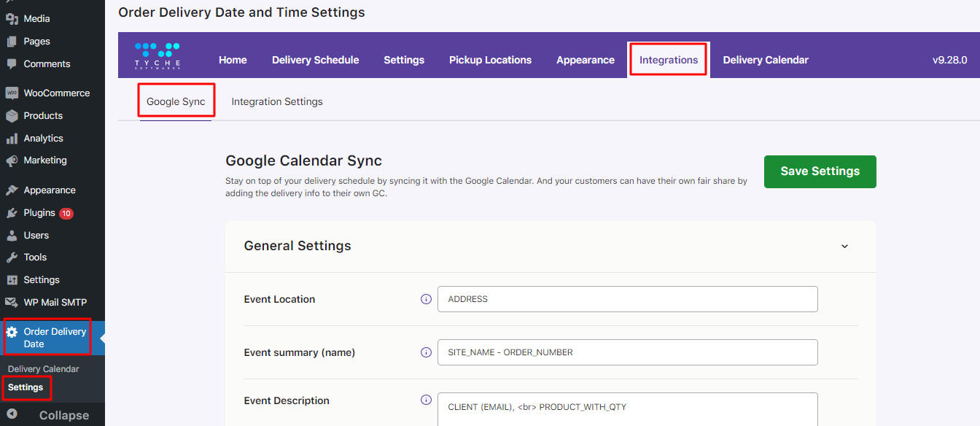Open Media in the sidebar
The width and height of the screenshot is (980, 426).
point(37,19)
